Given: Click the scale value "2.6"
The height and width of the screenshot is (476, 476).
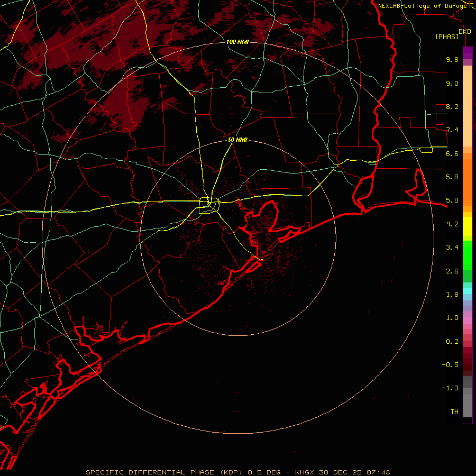Looking at the screenshot, I should pos(452,271).
